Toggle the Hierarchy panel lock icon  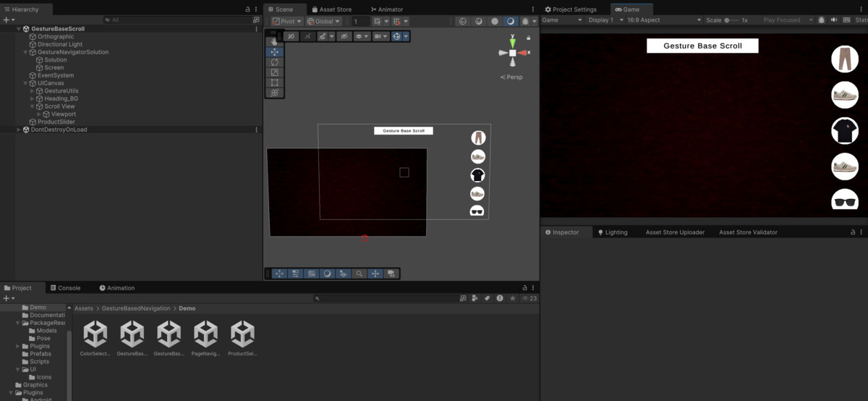(248, 9)
